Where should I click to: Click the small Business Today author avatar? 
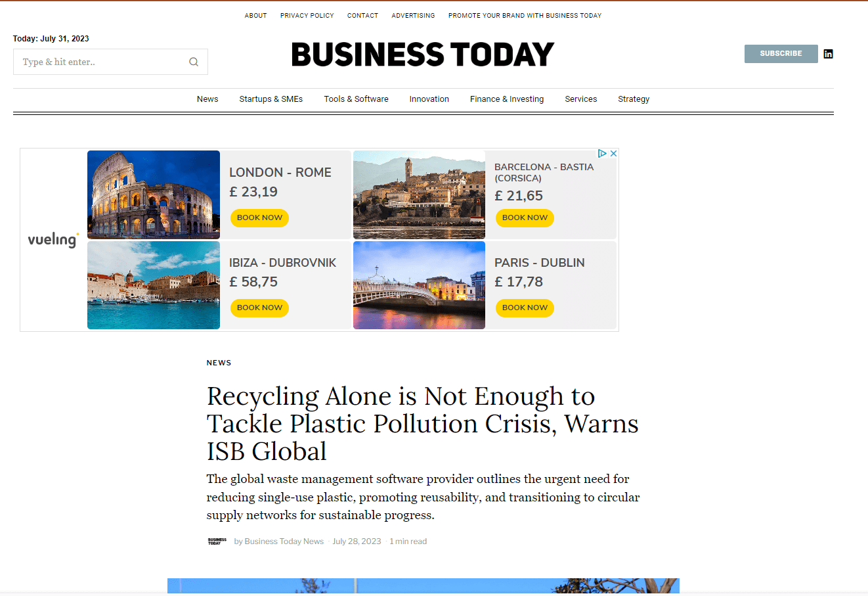217,541
